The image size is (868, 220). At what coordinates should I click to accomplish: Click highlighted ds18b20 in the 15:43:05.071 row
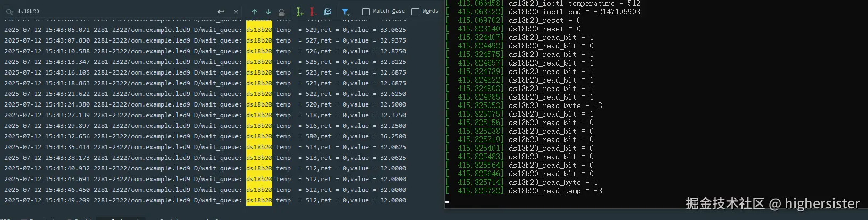[x=259, y=30]
